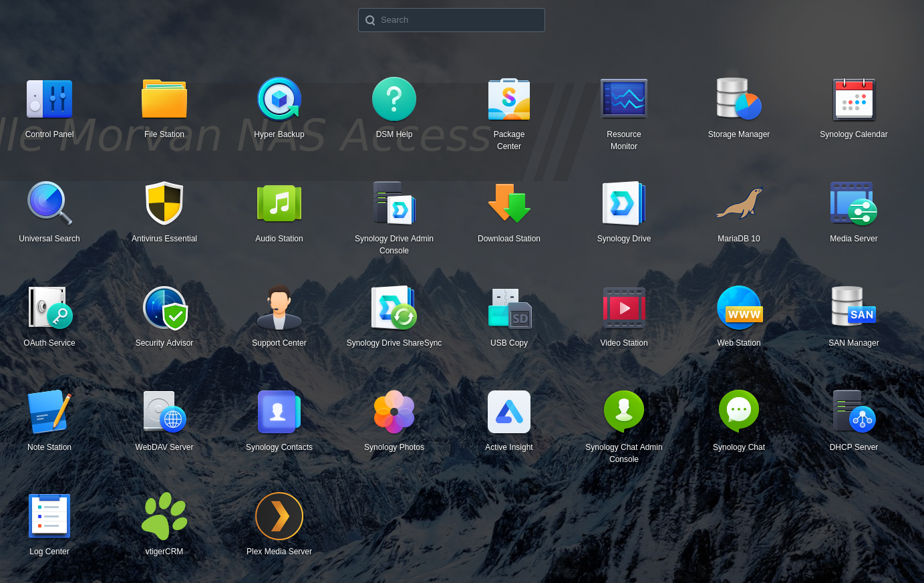
Task: Launch Media Server
Action: point(854,203)
